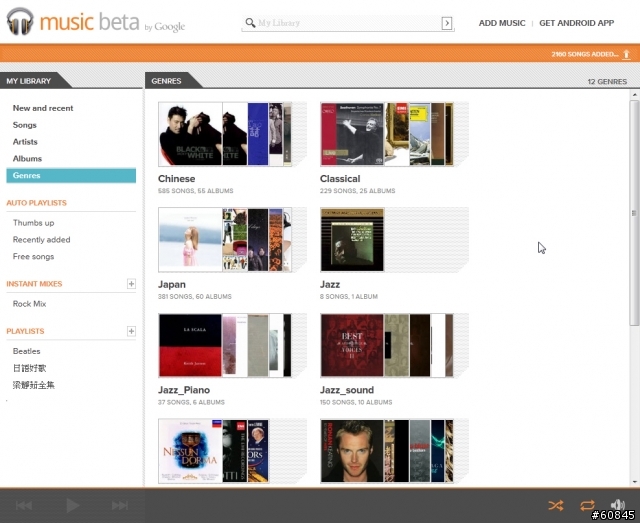The image size is (640, 523).
Task: Open the Japan genre album art
Action: coord(225,240)
